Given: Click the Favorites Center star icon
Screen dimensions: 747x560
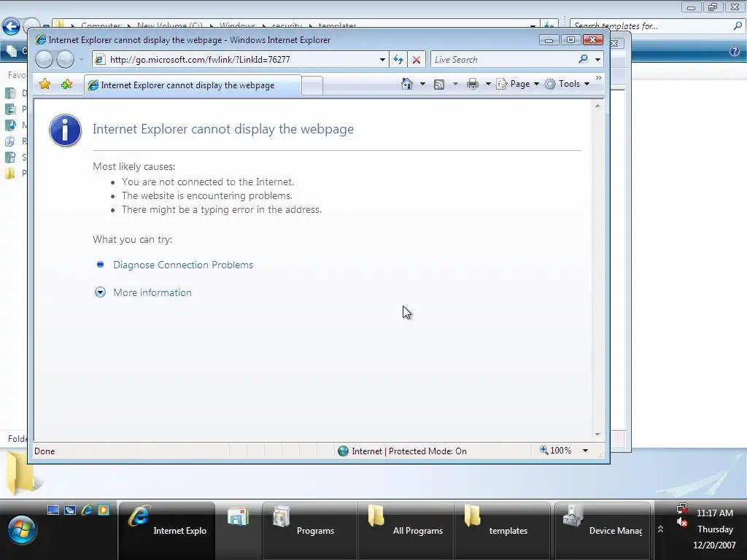Looking at the screenshot, I should pyautogui.click(x=44, y=85).
